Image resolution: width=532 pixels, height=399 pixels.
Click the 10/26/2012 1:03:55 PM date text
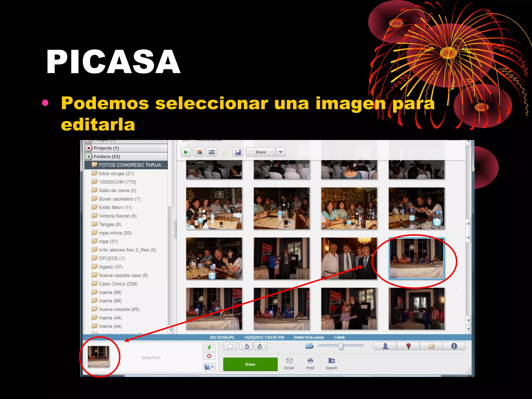264,337
